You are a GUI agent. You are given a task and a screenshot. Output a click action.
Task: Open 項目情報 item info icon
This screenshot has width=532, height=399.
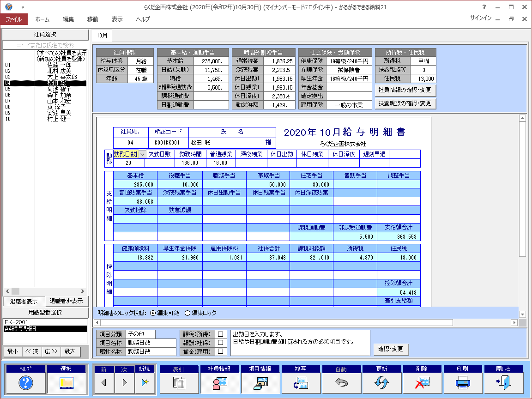pos(260,383)
